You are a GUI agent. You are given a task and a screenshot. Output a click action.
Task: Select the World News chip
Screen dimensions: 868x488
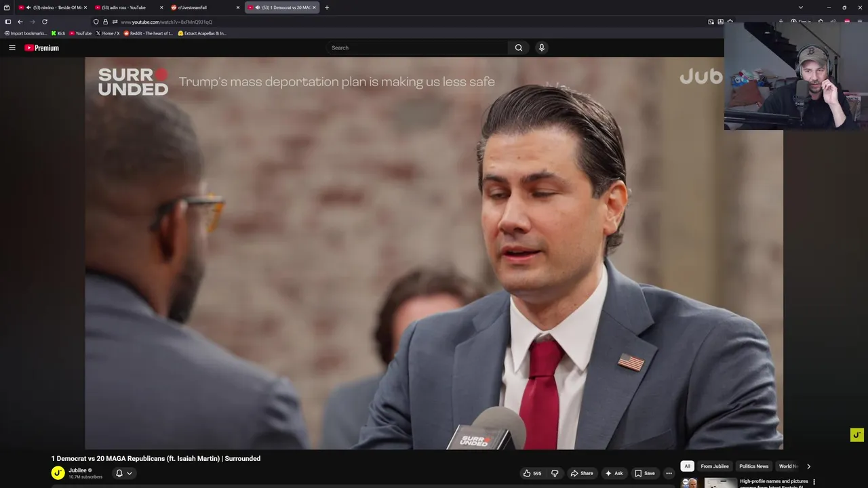point(788,466)
